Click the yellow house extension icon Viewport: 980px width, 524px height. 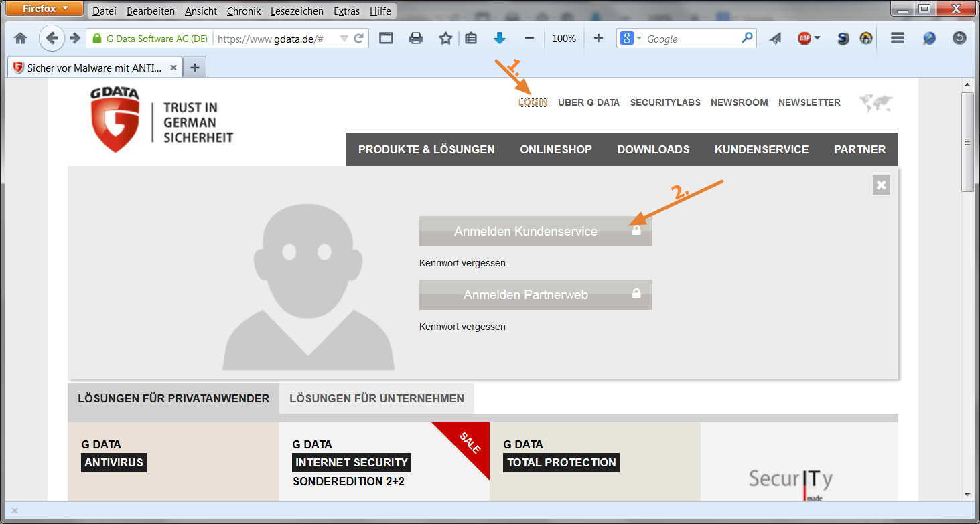(x=866, y=39)
